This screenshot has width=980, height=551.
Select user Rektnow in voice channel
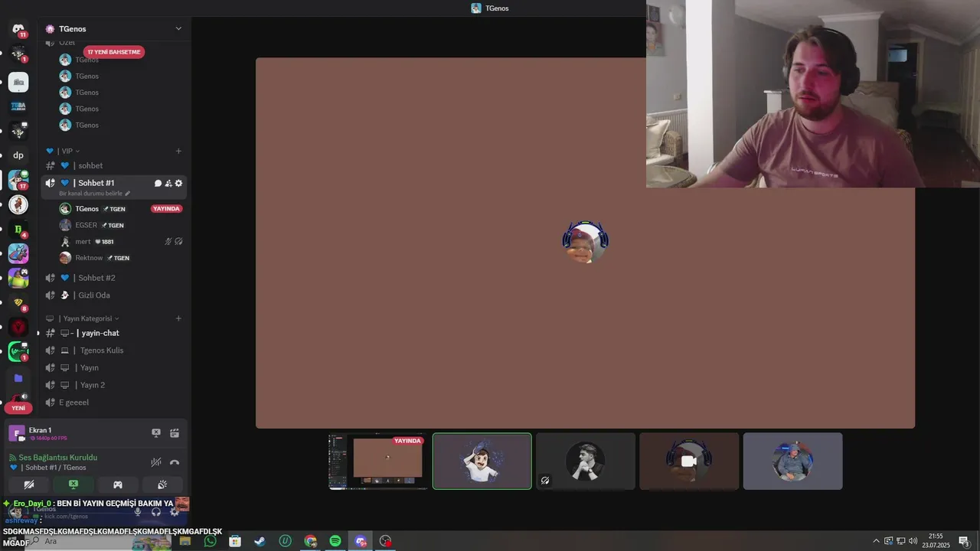tap(121, 258)
